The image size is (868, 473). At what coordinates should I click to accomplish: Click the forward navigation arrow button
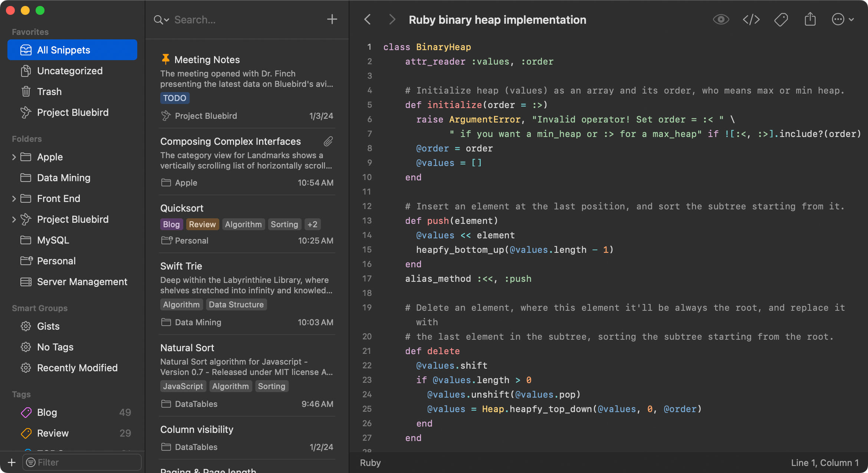point(392,19)
